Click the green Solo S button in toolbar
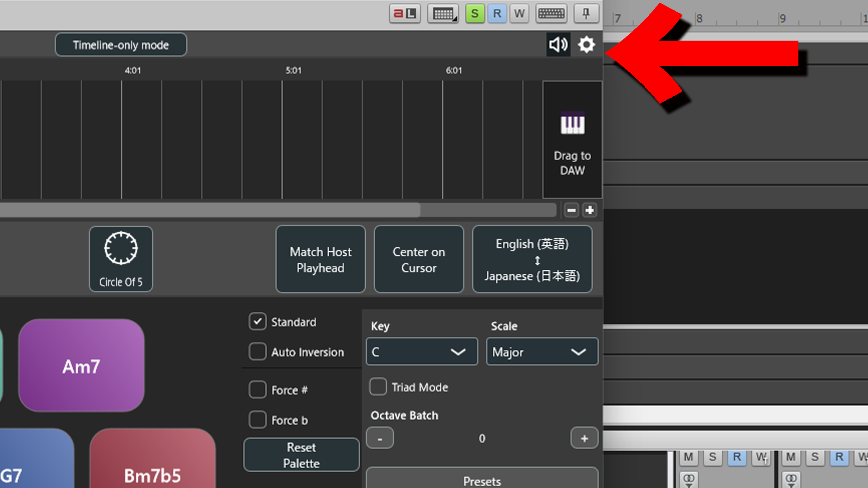The height and width of the screenshot is (488, 868). tap(475, 14)
